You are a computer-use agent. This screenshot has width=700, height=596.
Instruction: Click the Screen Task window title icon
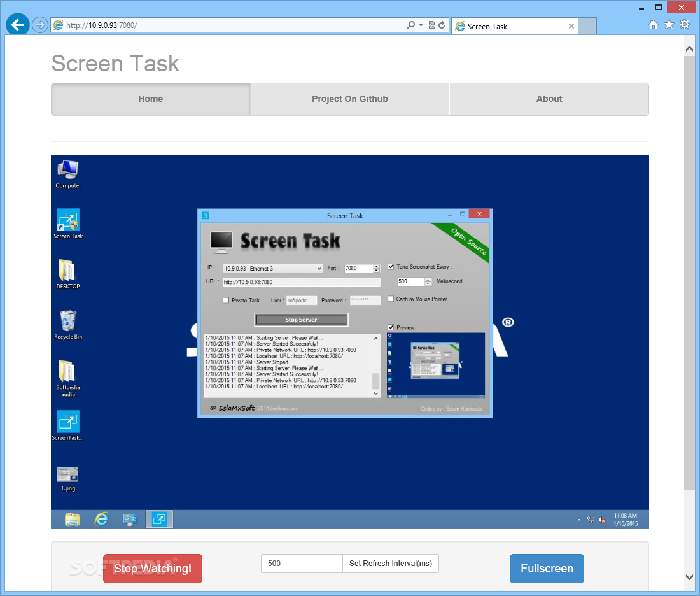click(x=206, y=215)
